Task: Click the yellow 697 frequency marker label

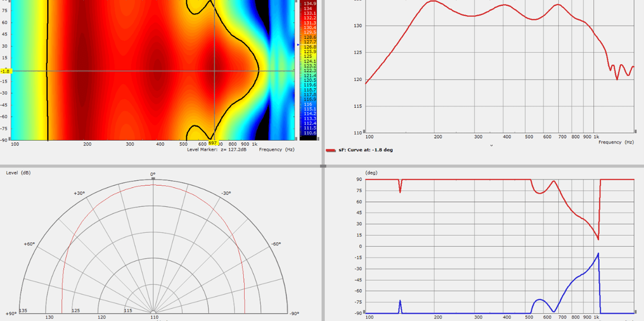Action: tap(213, 143)
